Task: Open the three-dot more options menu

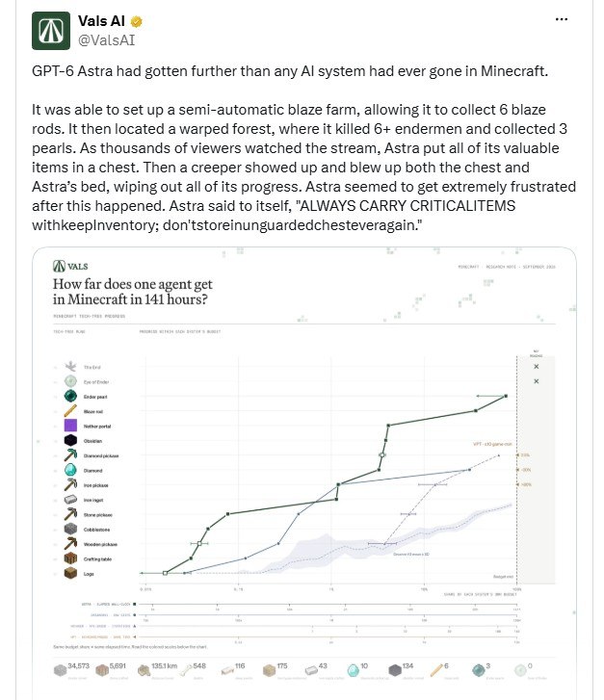Action: 561,19
